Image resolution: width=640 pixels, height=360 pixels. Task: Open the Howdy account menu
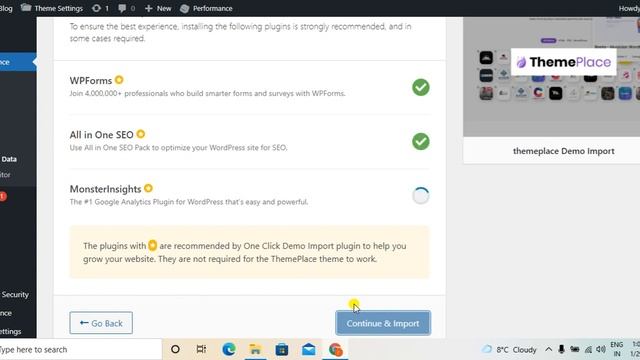(629, 8)
